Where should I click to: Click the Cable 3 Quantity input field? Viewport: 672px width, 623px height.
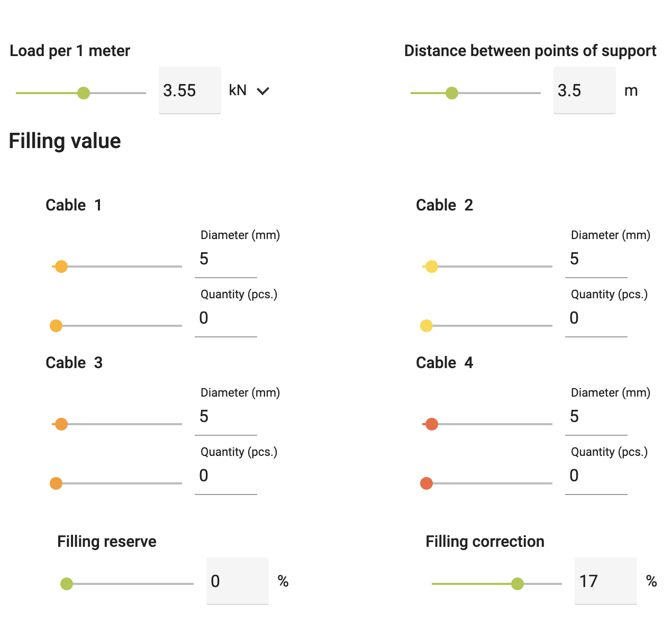[x=225, y=476]
